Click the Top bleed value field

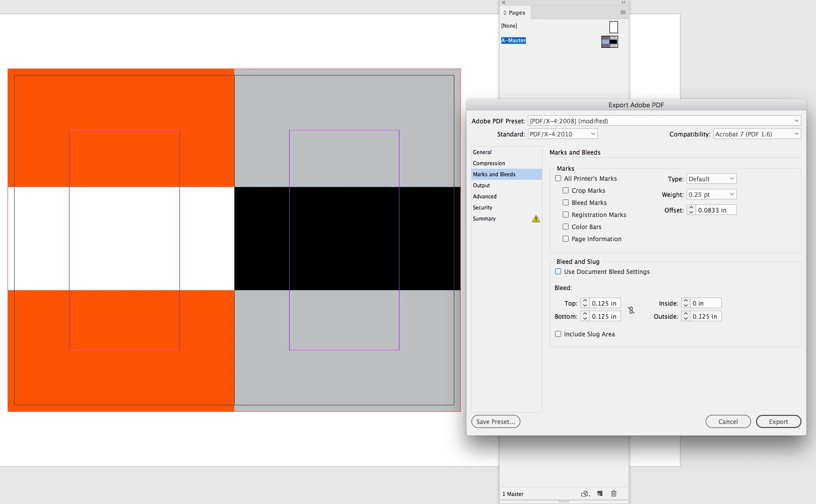[x=605, y=303]
